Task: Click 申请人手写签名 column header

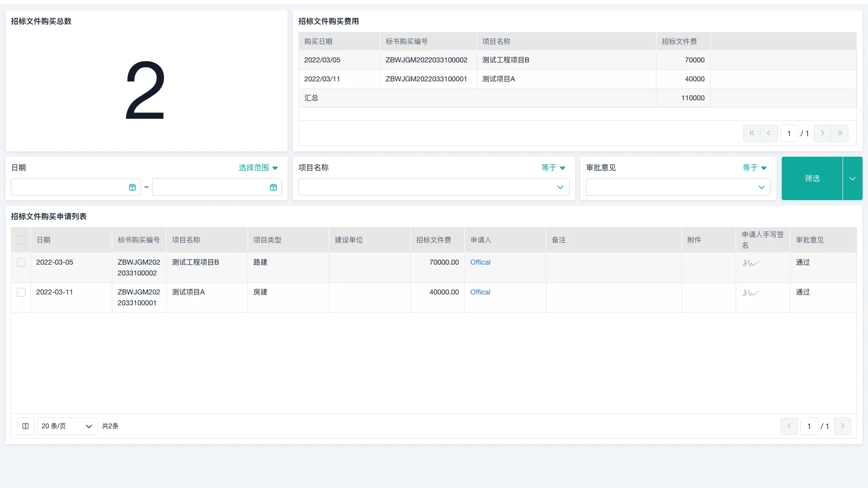Action: pos(763,240)
